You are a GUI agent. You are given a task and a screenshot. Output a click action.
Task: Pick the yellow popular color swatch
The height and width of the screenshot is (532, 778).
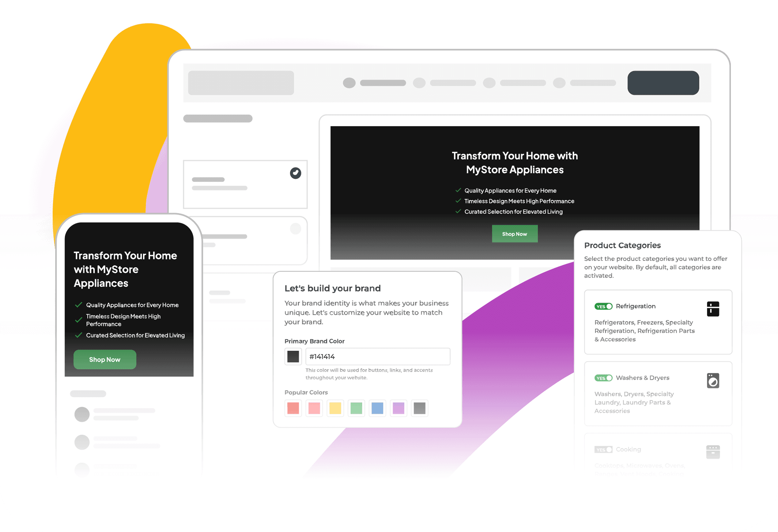[335, 408]
